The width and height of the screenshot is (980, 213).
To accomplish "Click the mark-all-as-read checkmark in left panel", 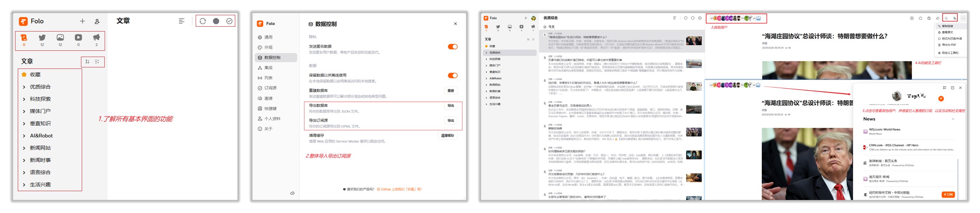I will pyautogui.click(x=229, y=21).
